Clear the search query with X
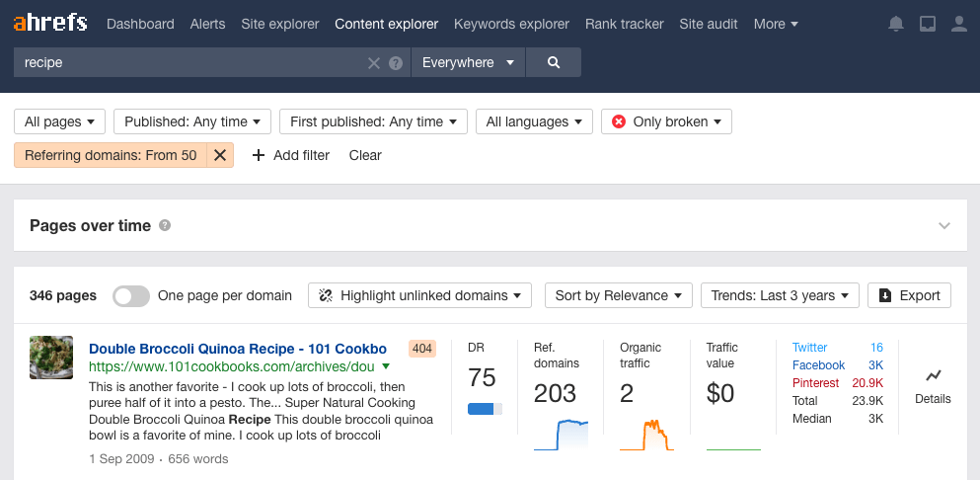 (373, 62)
